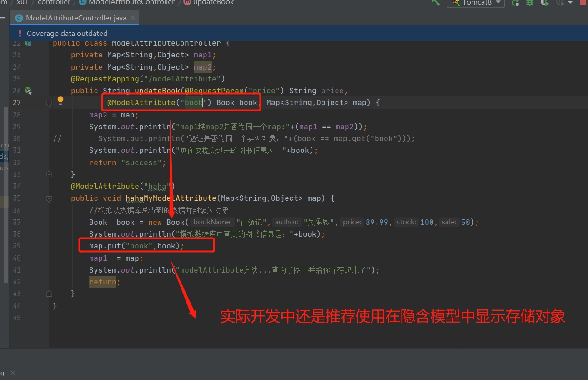Click the commented-out println on line 30

(x=256, y=138)
